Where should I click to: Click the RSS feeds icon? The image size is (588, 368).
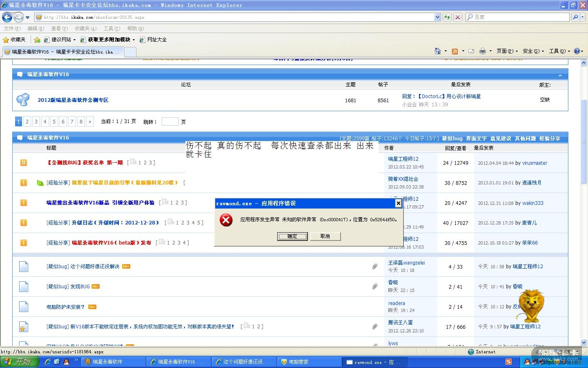coord(455,51)
